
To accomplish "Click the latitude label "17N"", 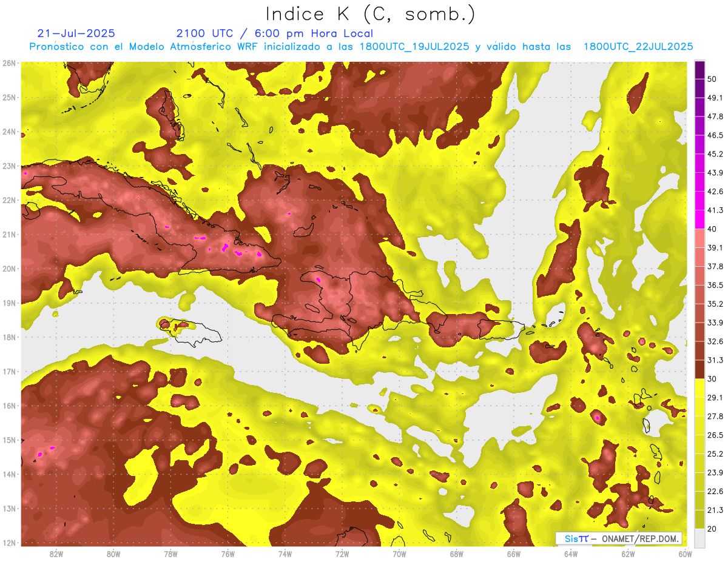I will pyautogui.click(x=8, y=372).
